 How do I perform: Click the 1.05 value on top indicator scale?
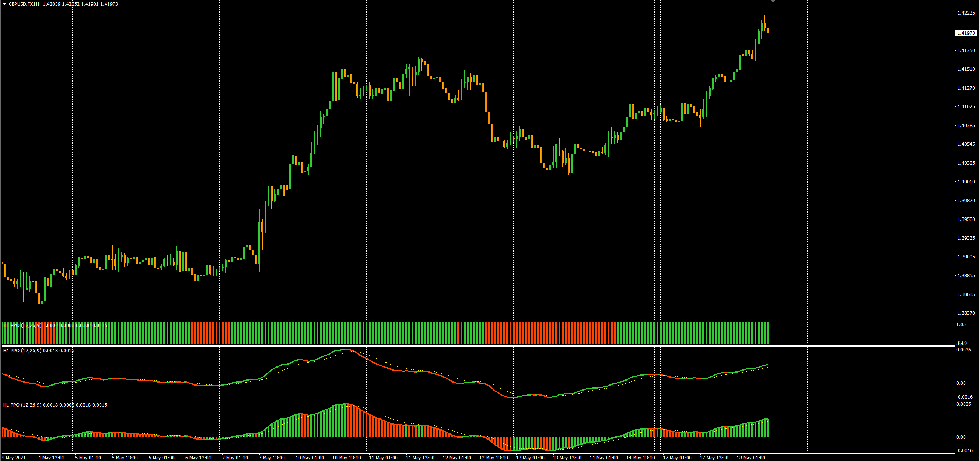(961, 325)
